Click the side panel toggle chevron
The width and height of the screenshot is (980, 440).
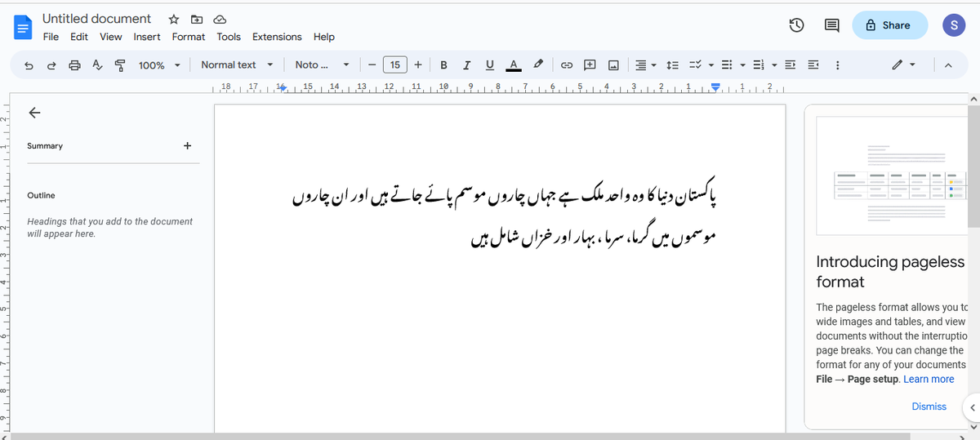pyautogui.click(x=972, y=407)
